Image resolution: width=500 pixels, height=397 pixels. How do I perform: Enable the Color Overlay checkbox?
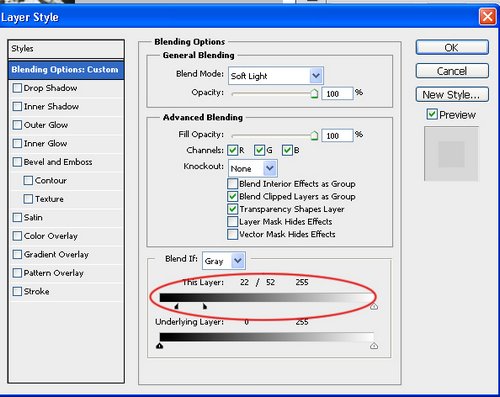17,236
